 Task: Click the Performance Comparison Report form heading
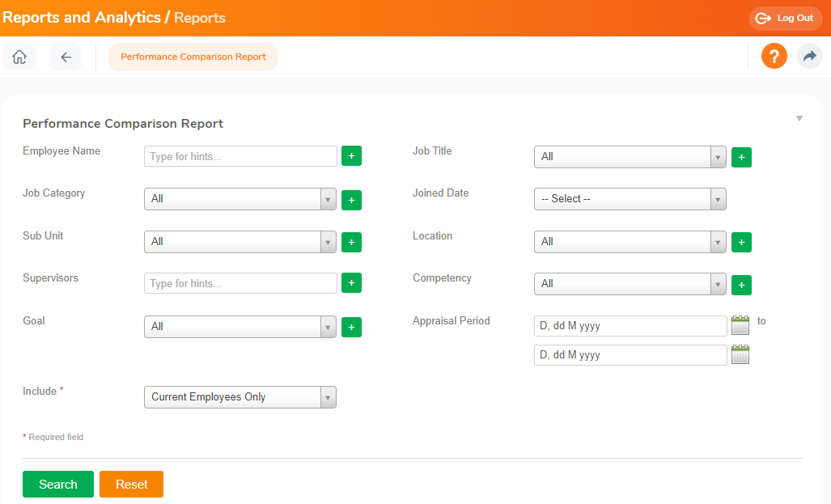[123, 124]
